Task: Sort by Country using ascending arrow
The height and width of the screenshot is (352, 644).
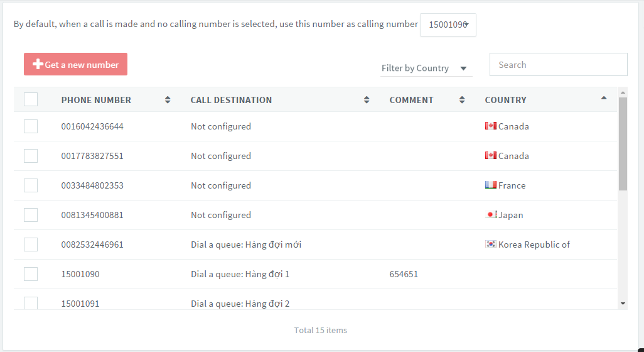Action: pos(603,98)
